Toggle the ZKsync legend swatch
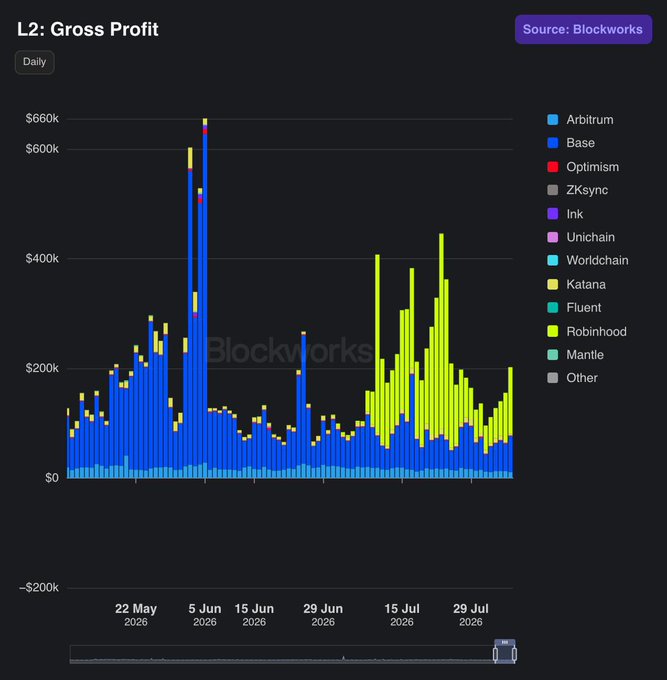 coord(553,190)
